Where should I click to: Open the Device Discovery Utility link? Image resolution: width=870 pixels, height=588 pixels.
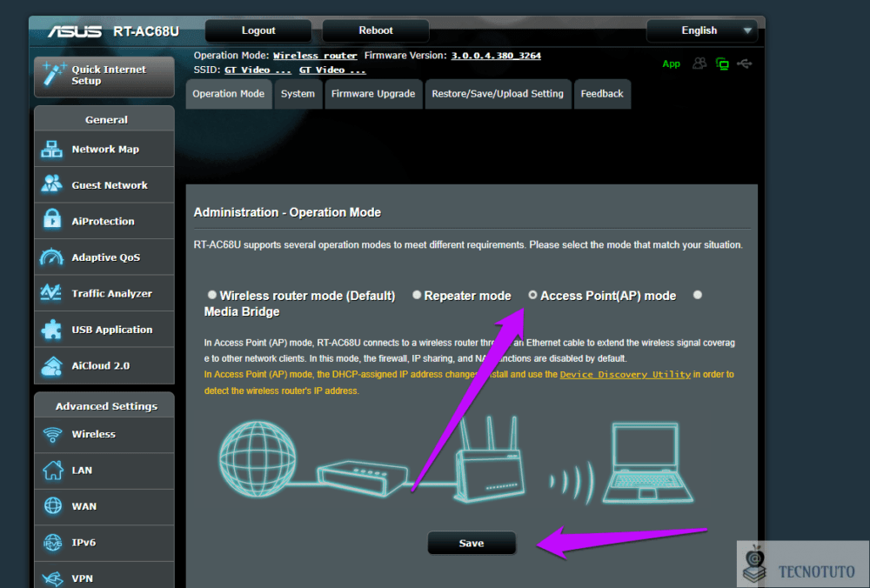coord(626,374)
